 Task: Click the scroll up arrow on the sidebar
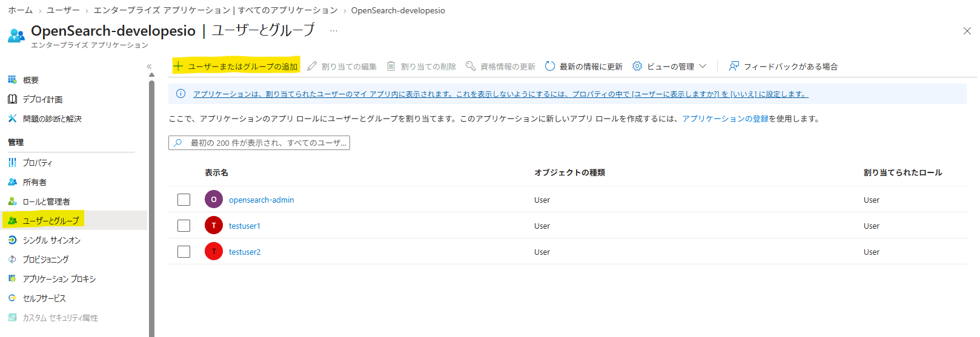151,75
